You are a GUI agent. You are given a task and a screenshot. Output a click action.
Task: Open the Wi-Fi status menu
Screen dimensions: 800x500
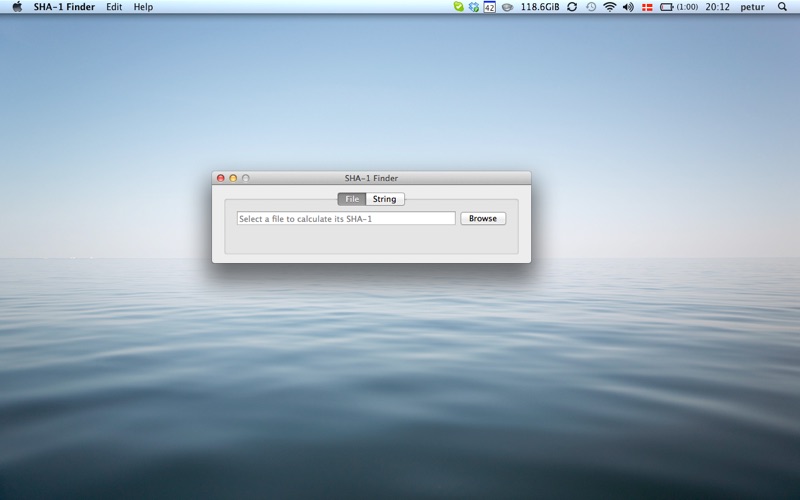pyautogui.click(x=609, y=7)
